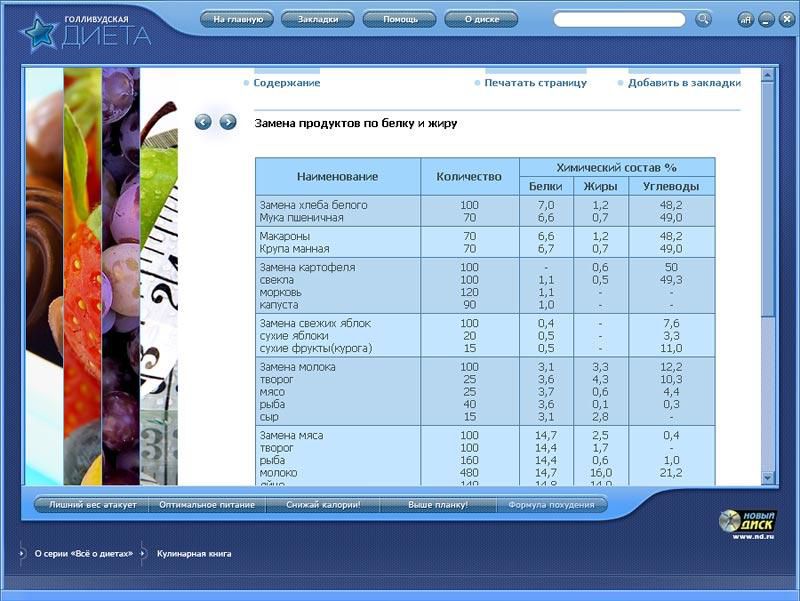
Task: Click the 'О диске' button
Action: pos(481,19)
